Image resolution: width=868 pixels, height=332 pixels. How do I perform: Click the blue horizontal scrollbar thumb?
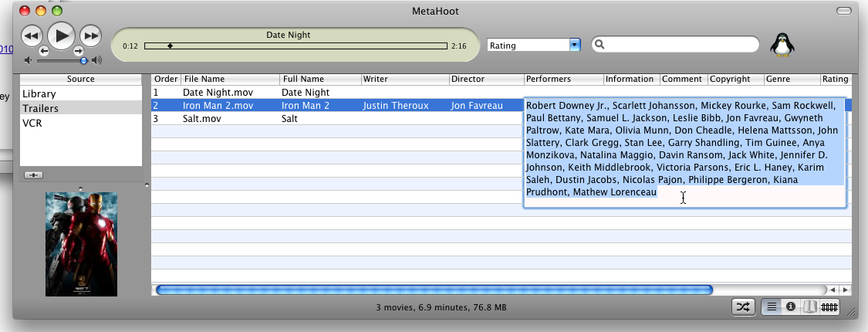click(434, 290)
